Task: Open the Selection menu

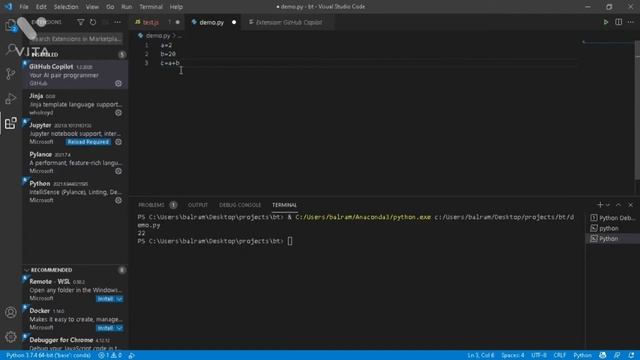Action: 66,7
